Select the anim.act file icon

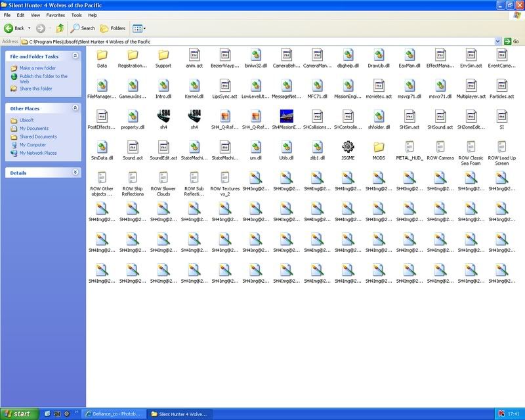(x=194, y=55)
